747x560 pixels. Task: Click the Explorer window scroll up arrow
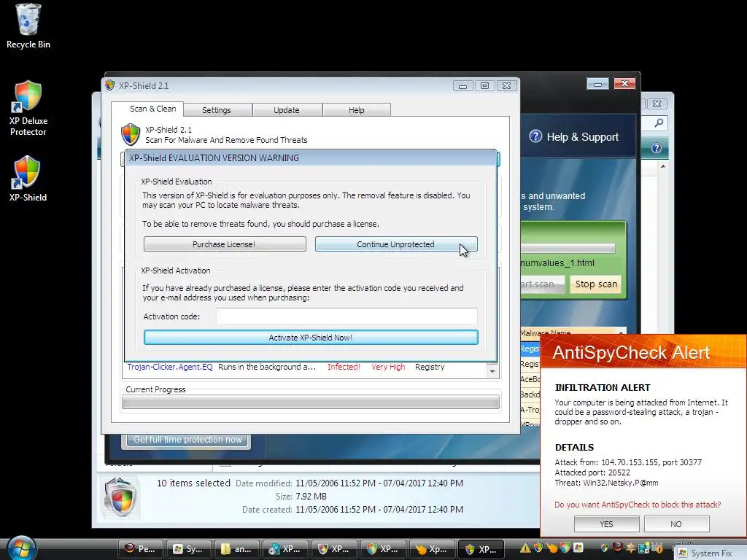(x=663, y=167)
